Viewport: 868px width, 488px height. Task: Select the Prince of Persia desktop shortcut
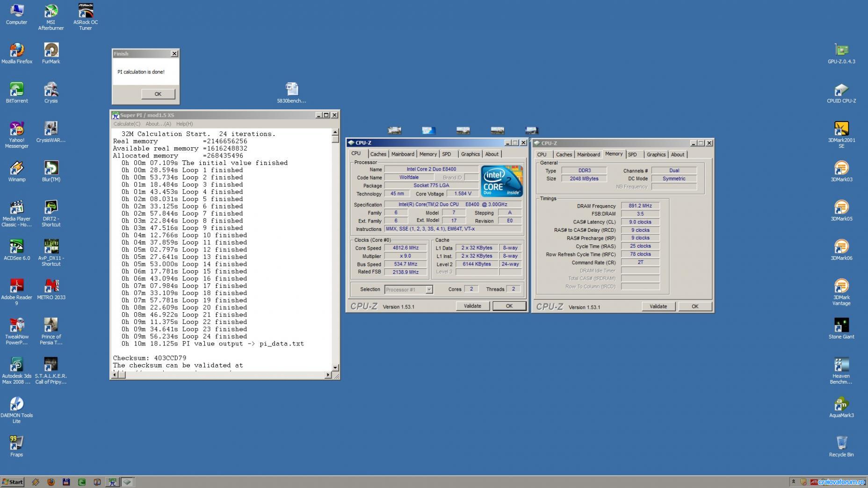pyautogui.click(x=51, y=331)
